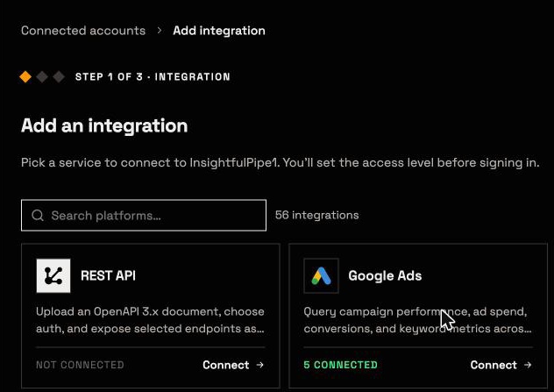Viewport: 554px width, 392px height.
Task: Click the breadcrumb chevron separator
Action: point(160,31)
